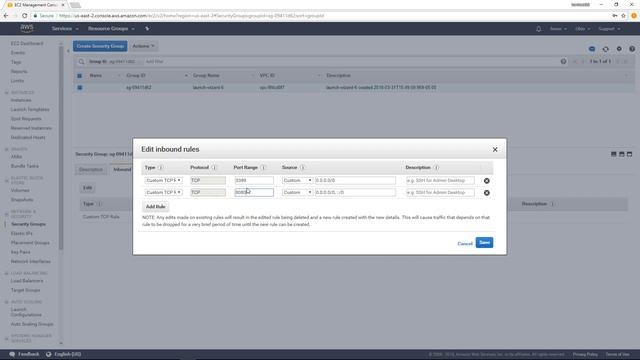The height and width of the screenshot is (360, 640).
Task: Click info icon next to Protocol column
Action: tap(214, 168)
